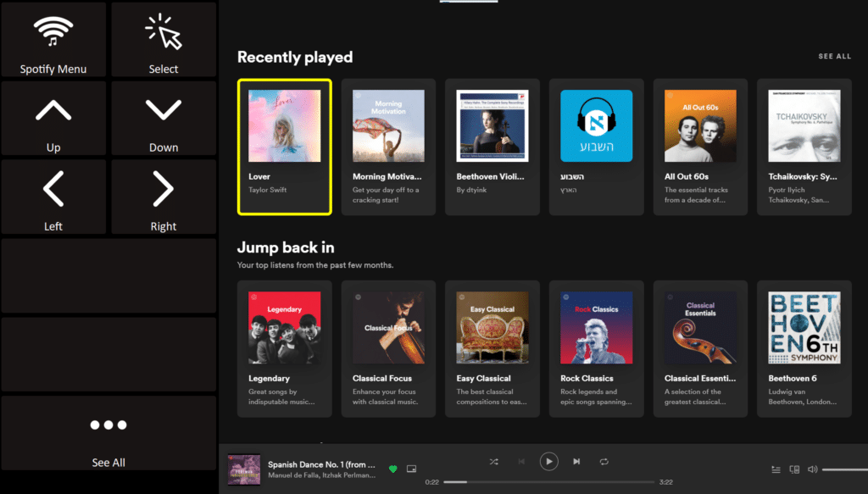
Task: Seek on the song progress bar
Action: (x=548, y=482)
